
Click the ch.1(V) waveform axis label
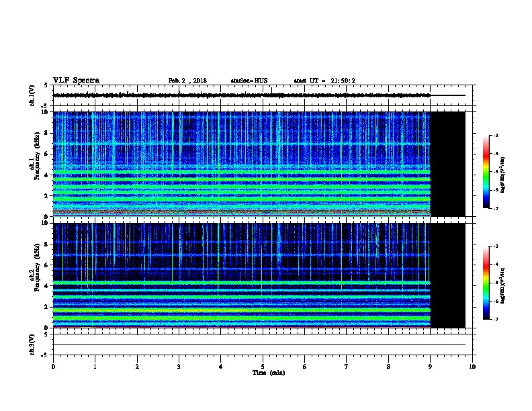click(32, 95)
